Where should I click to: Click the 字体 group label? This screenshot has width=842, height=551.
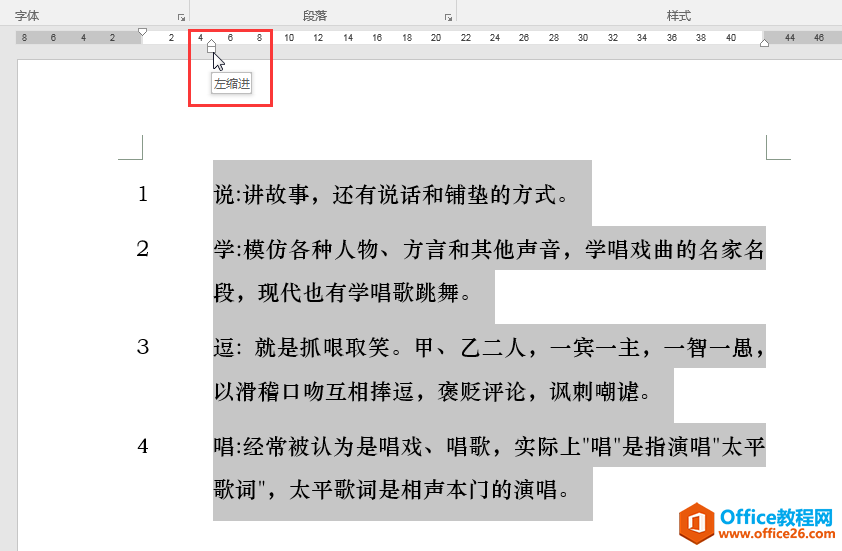click(x=27, y=16)
